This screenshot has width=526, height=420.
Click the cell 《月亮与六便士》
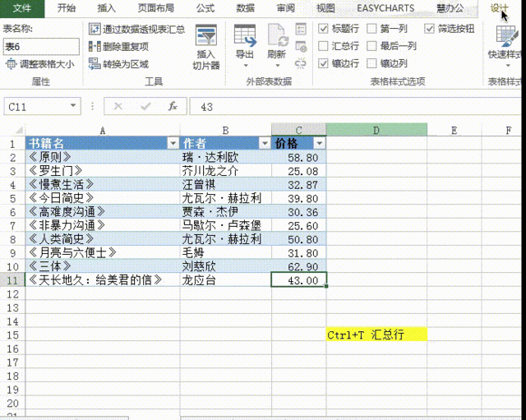pyautogui.click(x=103, y=252)
